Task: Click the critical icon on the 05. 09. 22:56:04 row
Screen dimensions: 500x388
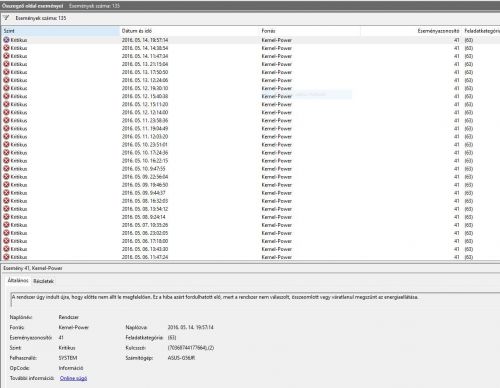Action: point(6,177)
